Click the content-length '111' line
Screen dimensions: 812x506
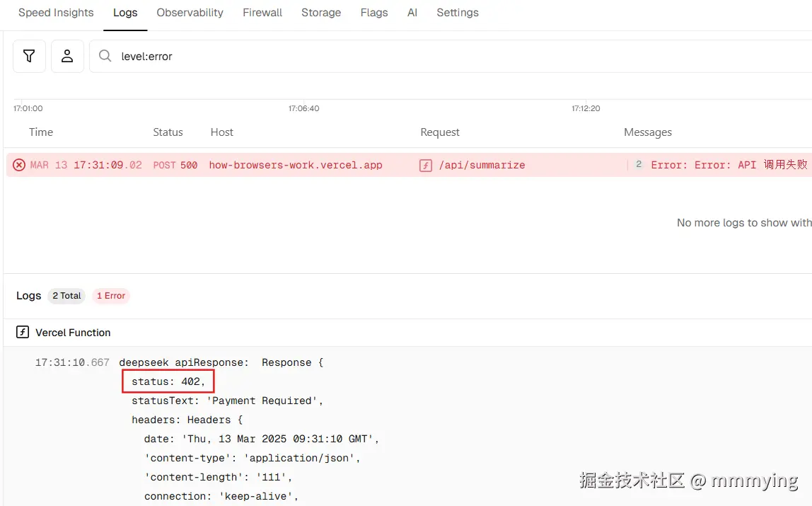coord(218,478)
